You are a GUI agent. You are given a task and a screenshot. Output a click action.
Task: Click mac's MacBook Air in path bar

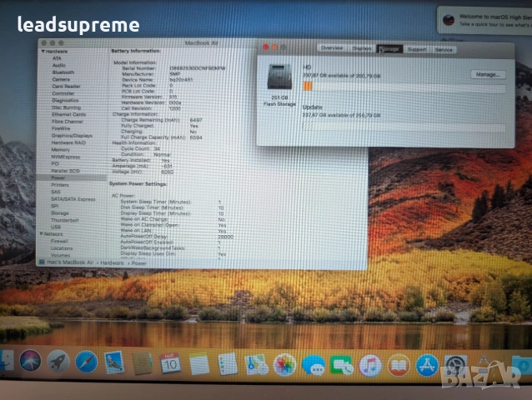[70, 262]
